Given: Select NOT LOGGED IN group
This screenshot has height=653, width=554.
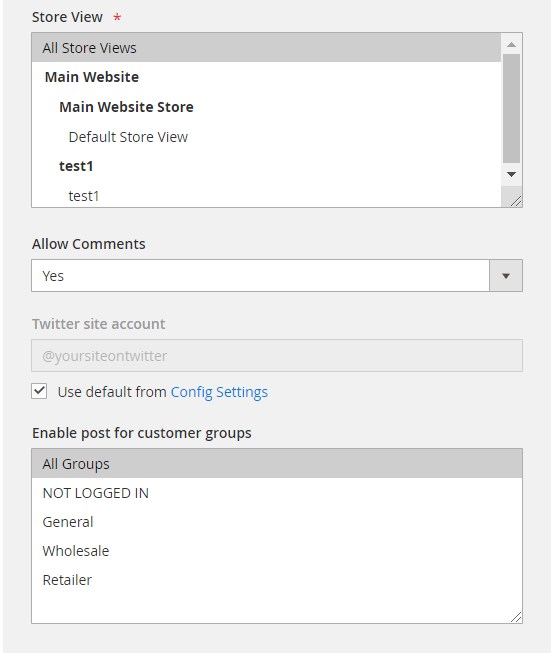Looking at the screenshot, I should 277,493.
